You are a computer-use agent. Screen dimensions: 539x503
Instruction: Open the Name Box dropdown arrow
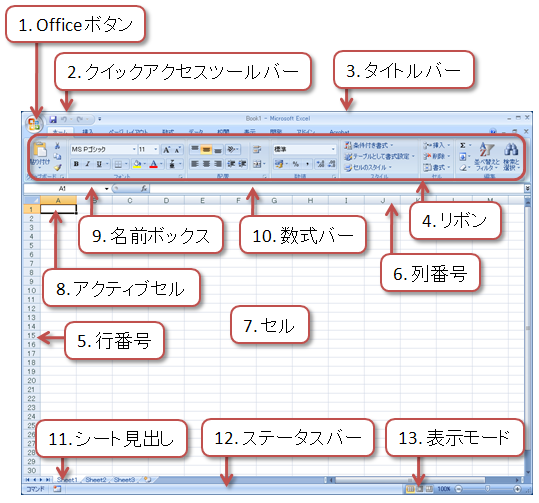coord(107,188)
